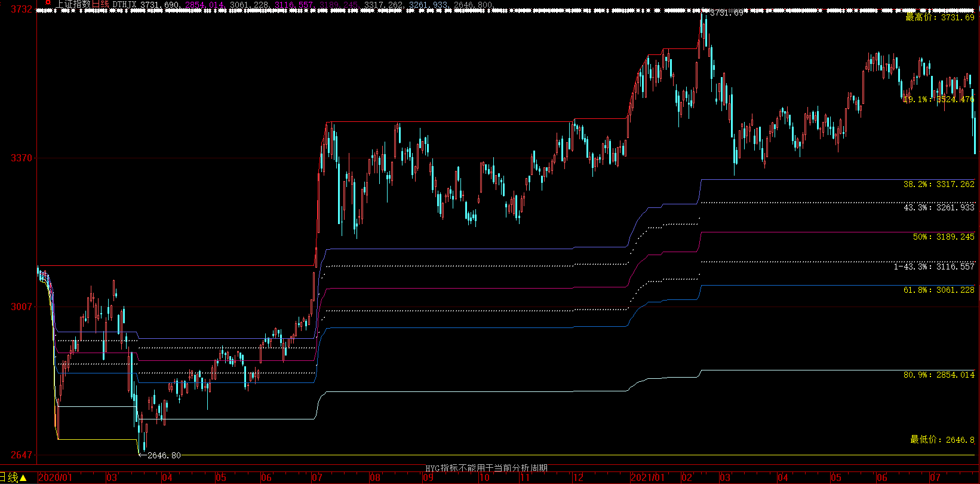Select the 38.2%: 3317.262 Fibonacci label
980x484 pixels.
(939, 184)
